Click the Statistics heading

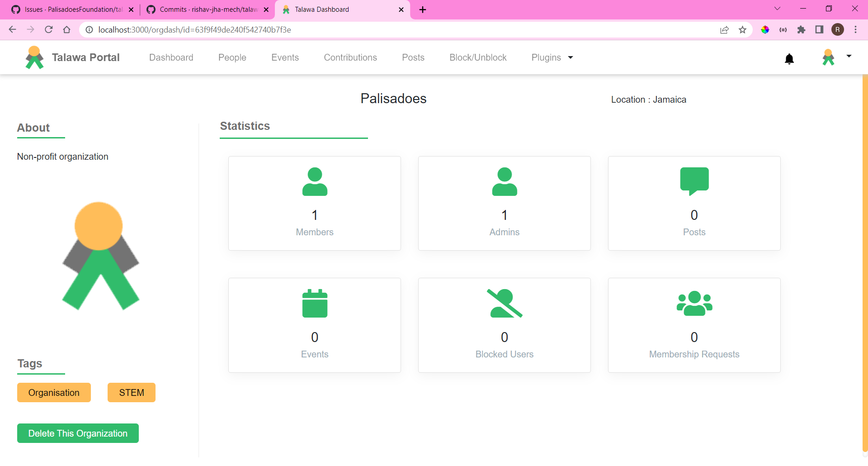click(x=245, y=126)
